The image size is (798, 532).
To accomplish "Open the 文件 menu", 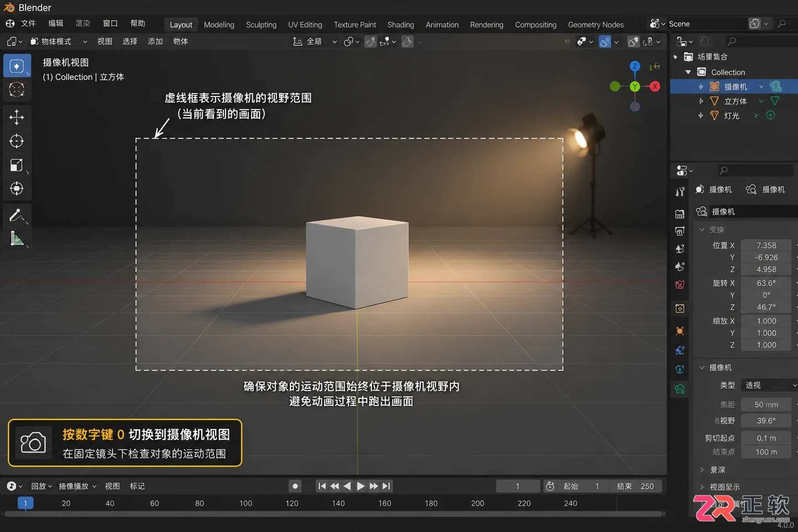I will (x=28, y=23).
